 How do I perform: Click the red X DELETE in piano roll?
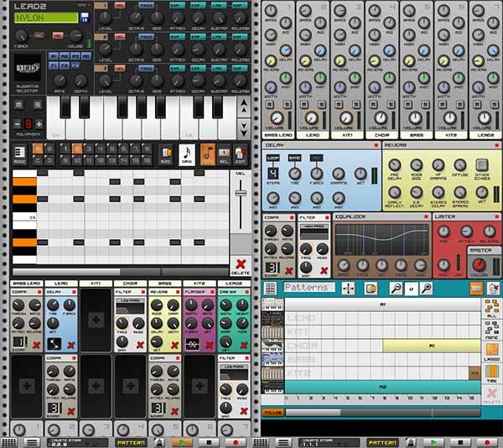click(x=241, y=267)
